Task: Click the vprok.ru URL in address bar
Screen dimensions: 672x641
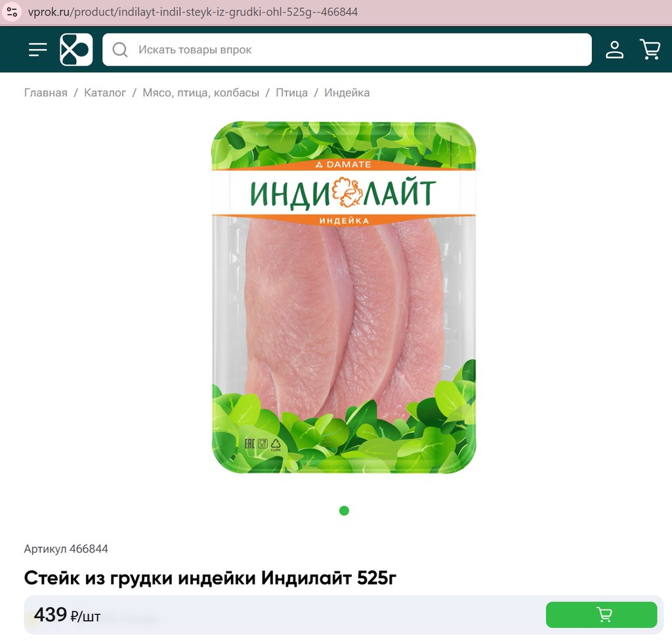Action: [x=193, y=12]
